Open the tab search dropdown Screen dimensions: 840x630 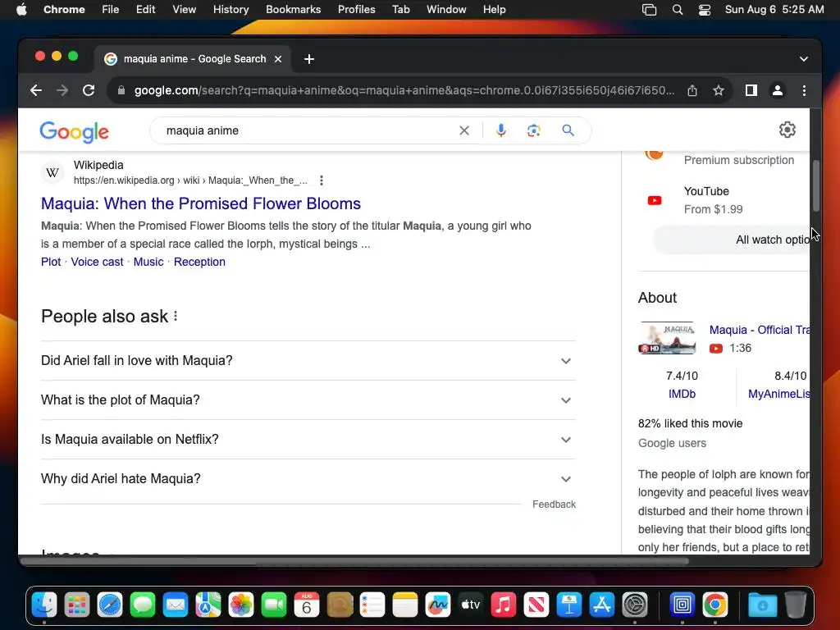(804, 59)
